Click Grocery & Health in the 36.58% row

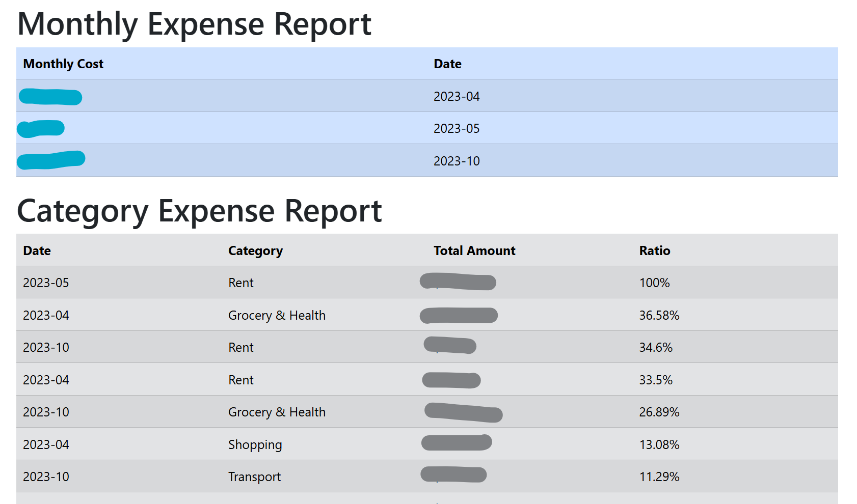click(x=277, y=315)
